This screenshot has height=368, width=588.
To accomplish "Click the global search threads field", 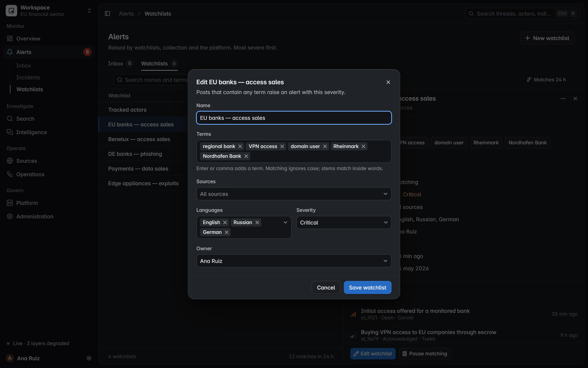I will [x=522, y=14].
